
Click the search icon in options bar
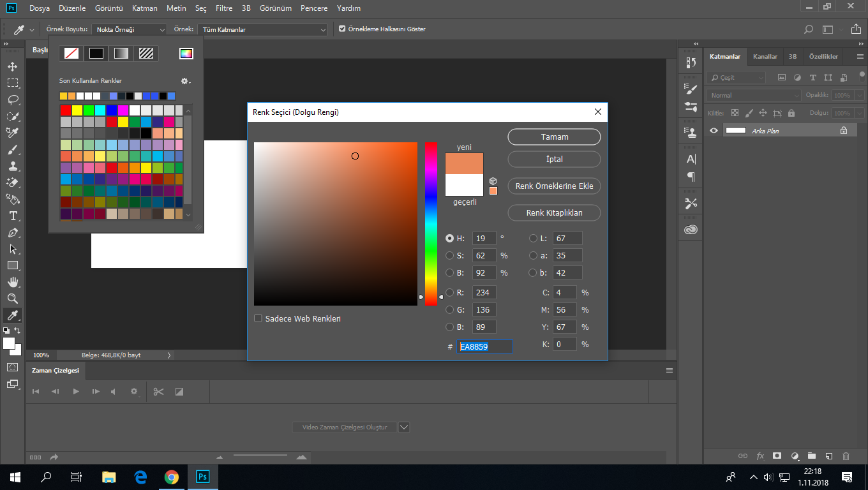(x=808, y=29)
